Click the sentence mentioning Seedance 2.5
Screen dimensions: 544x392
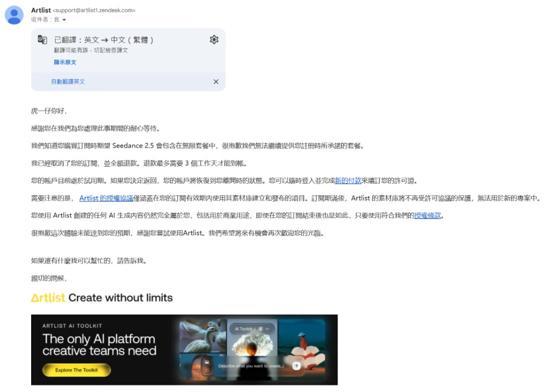(x=198, y=146)
